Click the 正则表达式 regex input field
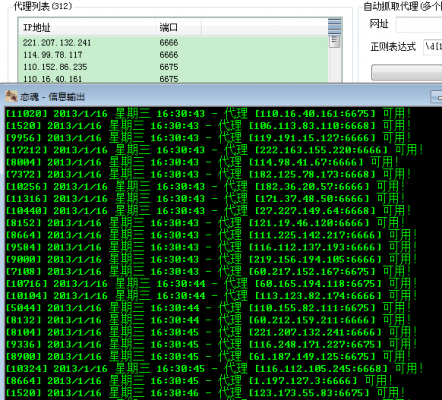 [433, 46]
